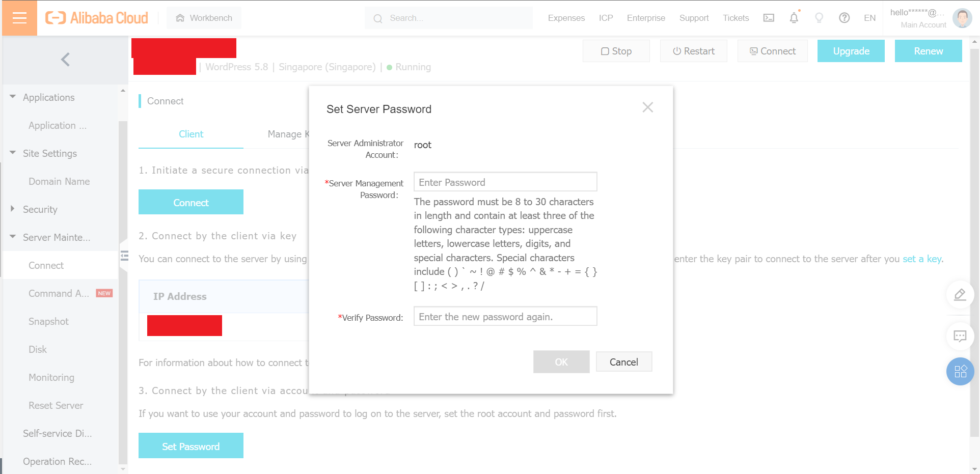Click Cancel in the password dialog
The height and width of the screenshot is (474, 980).
[x=624, y=361]
